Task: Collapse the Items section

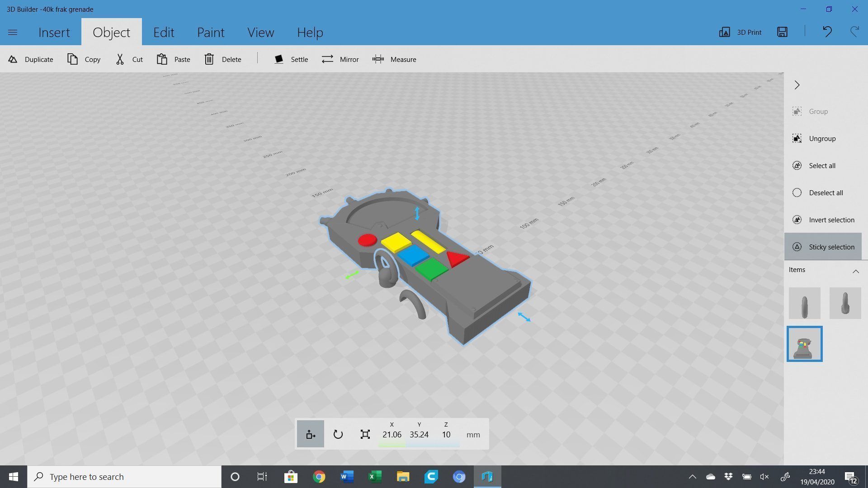Action: point(856,271)
